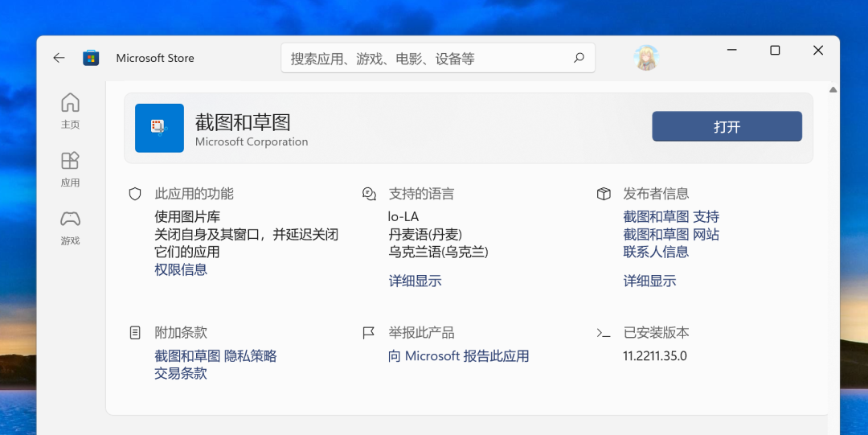Focus the 搜索应用、游戏、电影 search field
Screen dimensions: 868x435
[438, 58]
